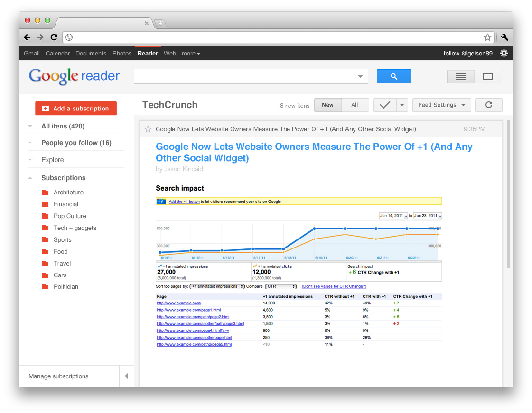Star the Google +1 article

point(148,129)
